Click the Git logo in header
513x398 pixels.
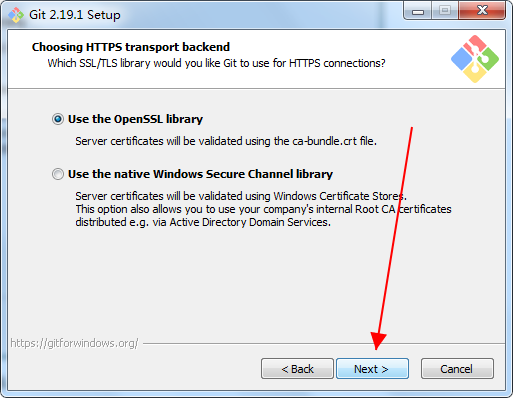coord(475,59)
